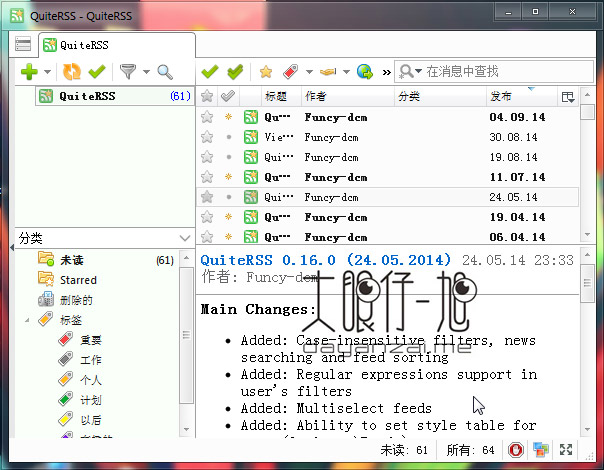Image resolution: width=604 pixels, height=470 pixels.
Task: Open the label tag dropdown arrow
Action: [309, 72]
